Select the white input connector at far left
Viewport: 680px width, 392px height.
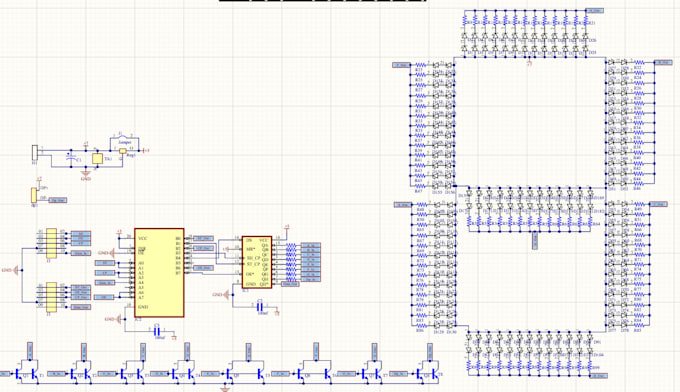coord(35,153)
